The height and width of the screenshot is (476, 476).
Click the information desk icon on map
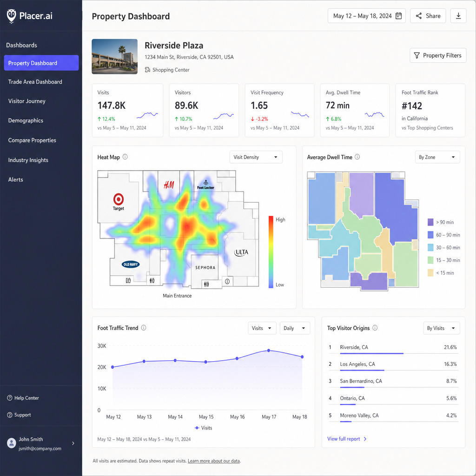pos(227,281)
